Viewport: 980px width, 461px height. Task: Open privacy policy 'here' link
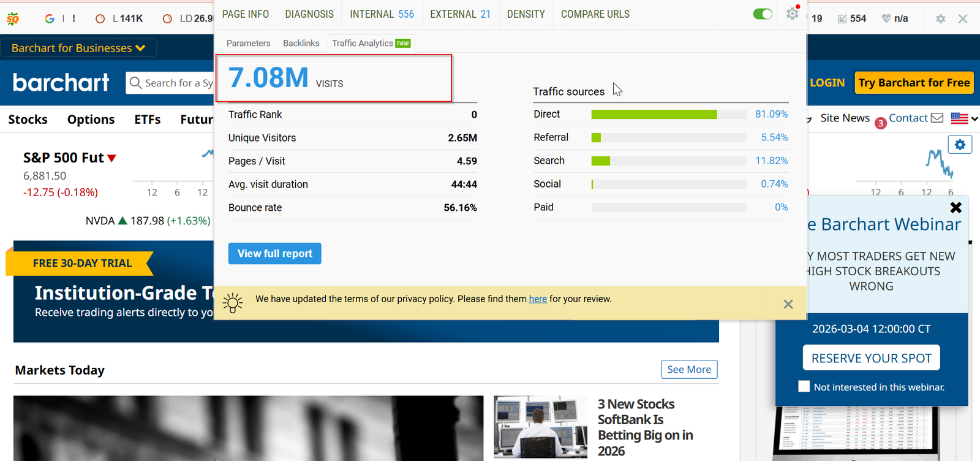pyautogui.click(x=538, y=299)
